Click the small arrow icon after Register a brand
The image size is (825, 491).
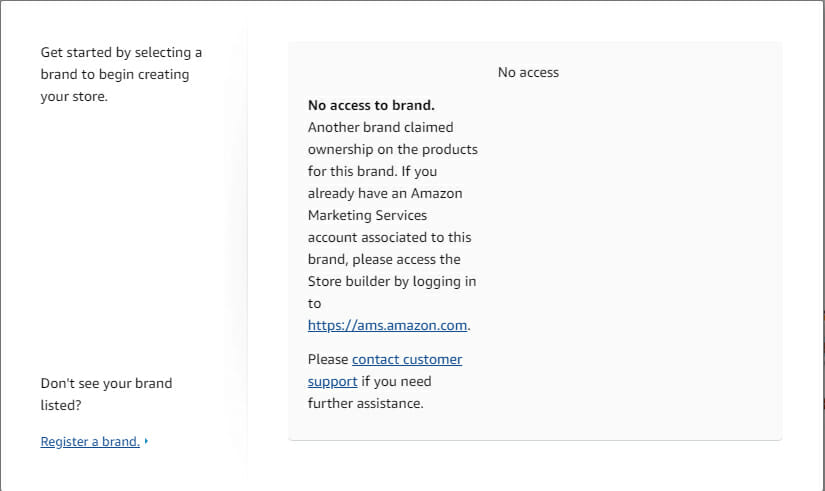pos(146,441)
